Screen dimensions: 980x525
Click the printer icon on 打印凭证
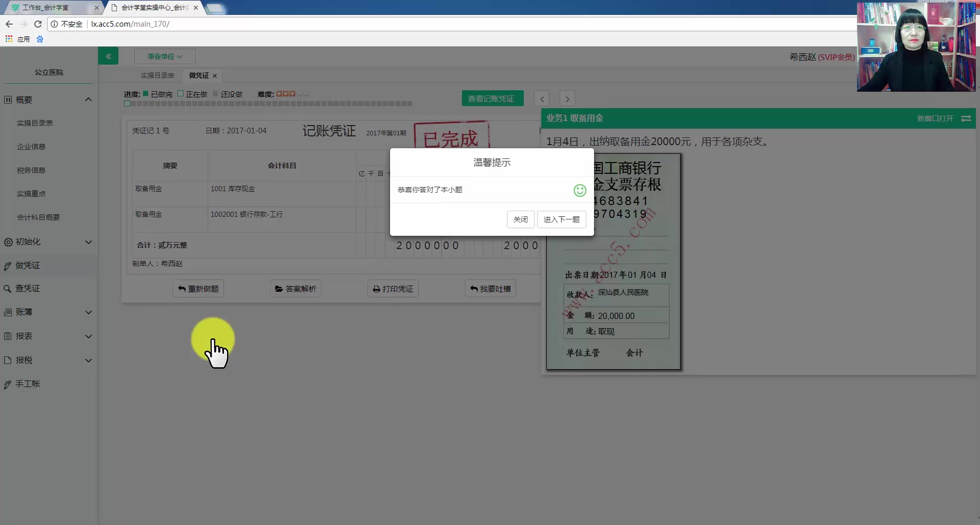tap(375, 288)
